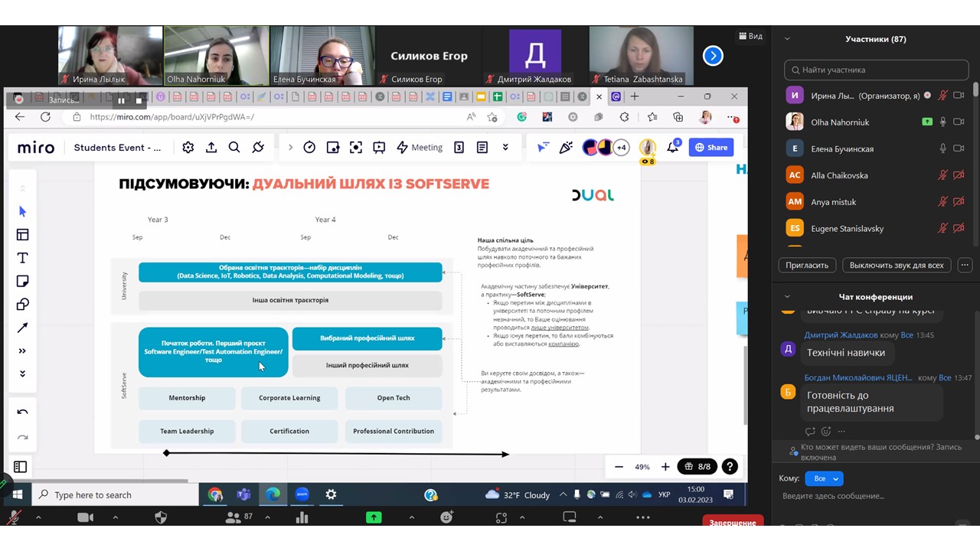Open the Zoom 'Вид' view menu
Viewport: 980px width, 551px height.
pyautogui.click(x=750, y=36)
